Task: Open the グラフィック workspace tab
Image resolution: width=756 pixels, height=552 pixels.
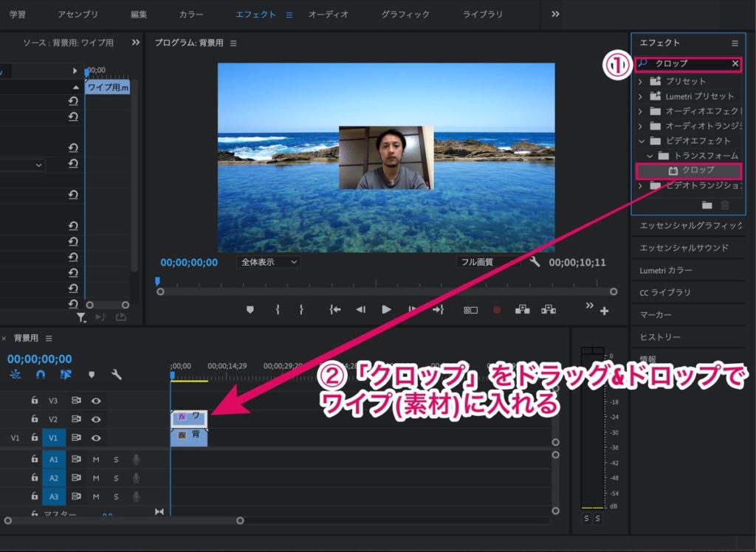Action: 405,14
